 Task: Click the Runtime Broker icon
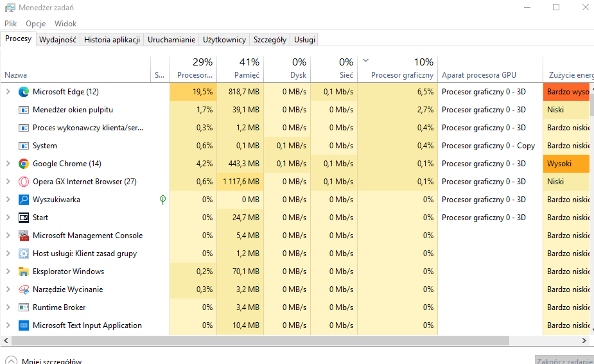coord(24,307)
